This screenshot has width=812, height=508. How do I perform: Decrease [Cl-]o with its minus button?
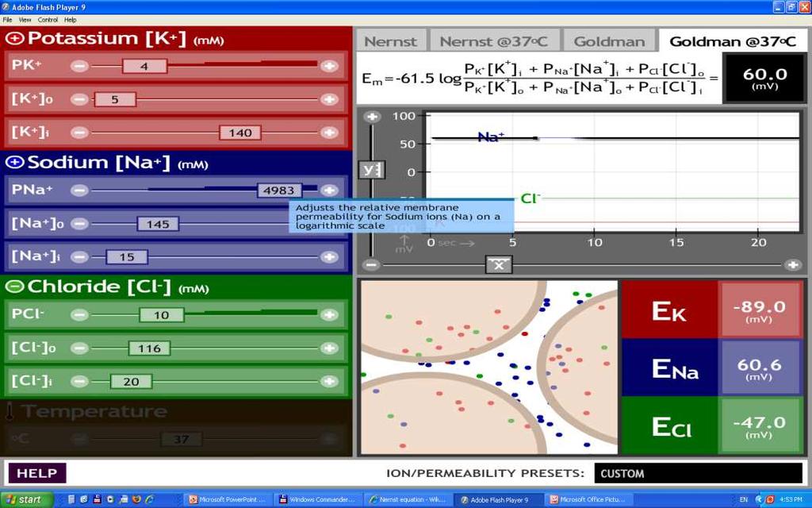coord(79,348)
